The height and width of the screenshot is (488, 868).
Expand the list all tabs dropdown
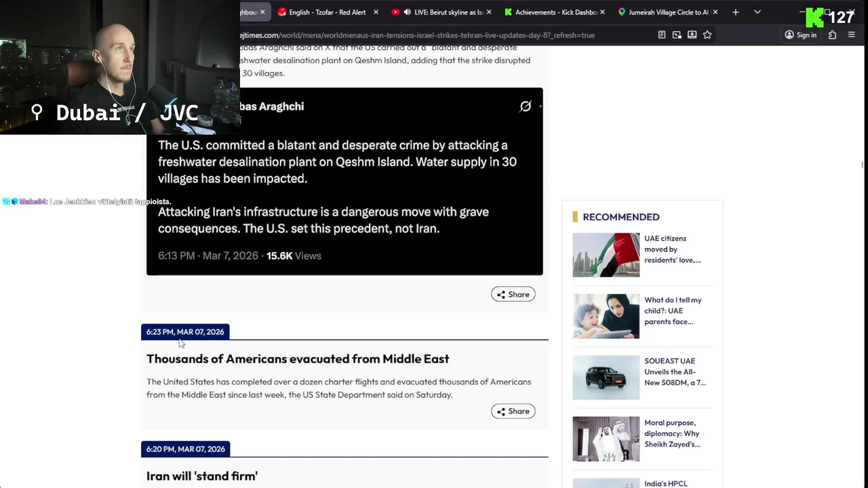[x=757, y=12]
